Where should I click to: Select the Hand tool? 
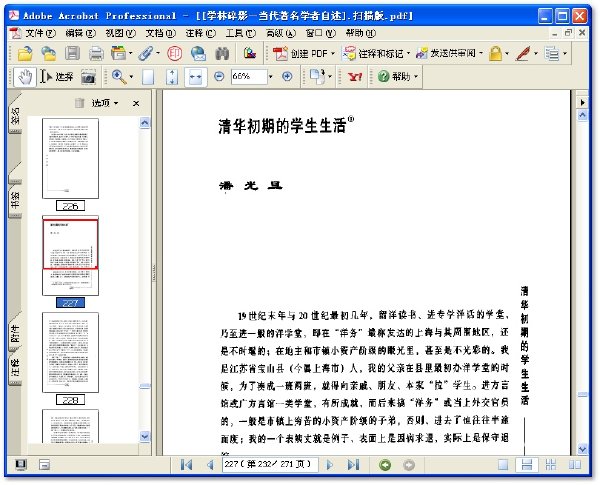25,77
